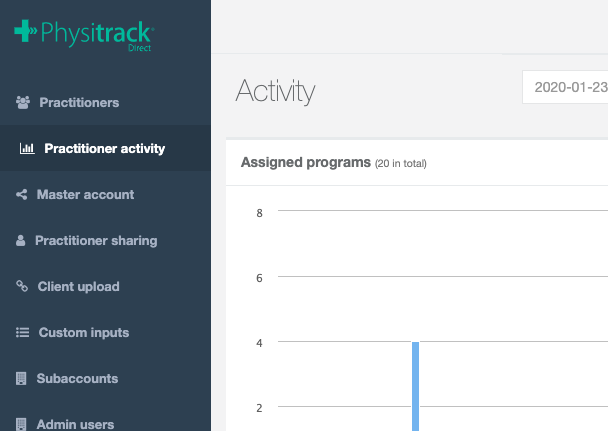This screenshot has width=608, height=431.
Task: Navigate to Client upload
Action: click(x=78, y=287)
